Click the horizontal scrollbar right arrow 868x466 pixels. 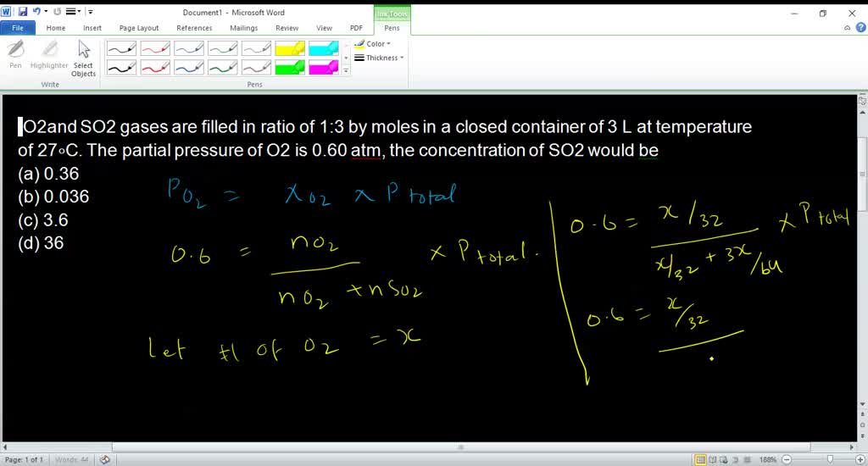(x=851, y=447)
